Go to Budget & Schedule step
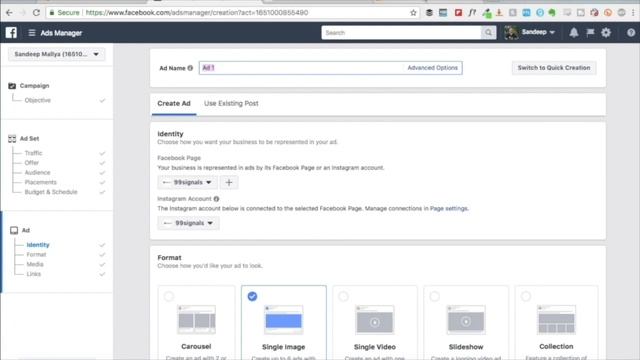This screenshot has height=360, width=640. coord(51,192)
